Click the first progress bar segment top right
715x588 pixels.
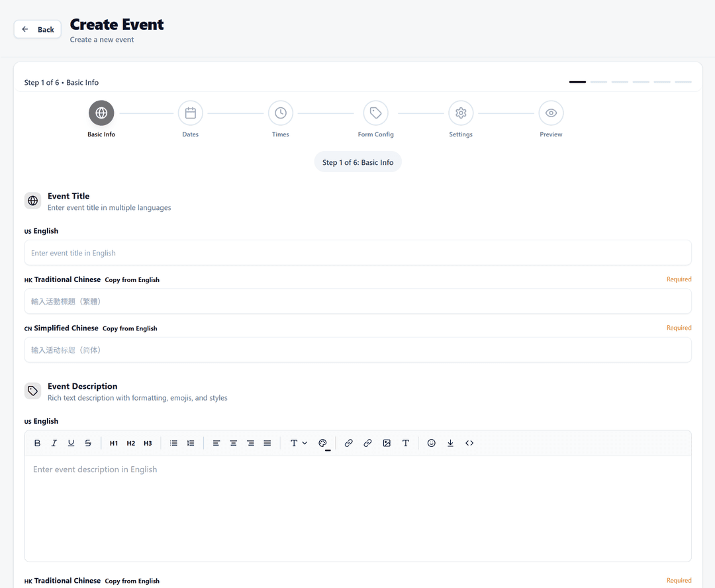pyautogui.click(x=577, y=81)
